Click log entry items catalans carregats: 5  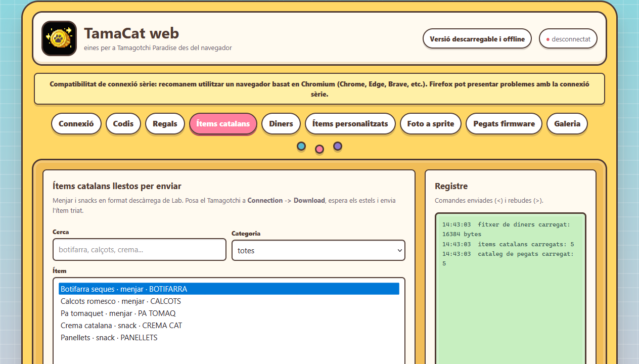[x=508, y=244]
